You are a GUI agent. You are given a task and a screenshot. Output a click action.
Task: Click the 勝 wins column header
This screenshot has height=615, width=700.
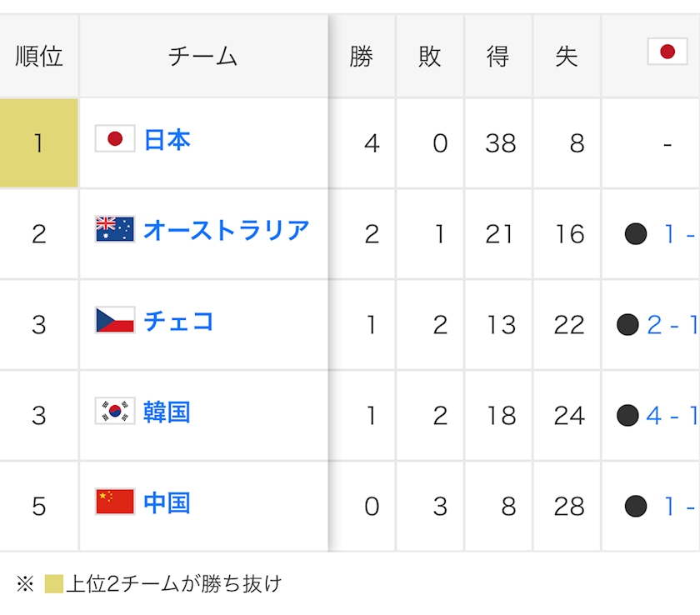pos(362,57)
